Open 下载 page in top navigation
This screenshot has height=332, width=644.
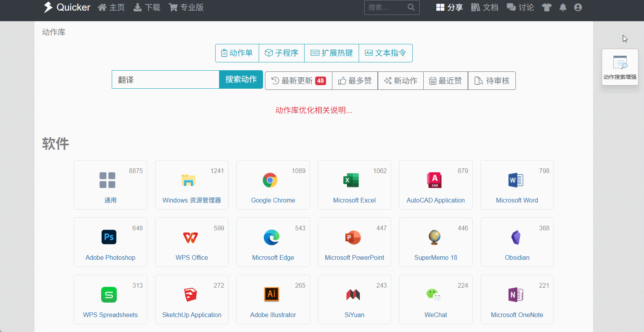pyautogui.click(x=147, y=7)
